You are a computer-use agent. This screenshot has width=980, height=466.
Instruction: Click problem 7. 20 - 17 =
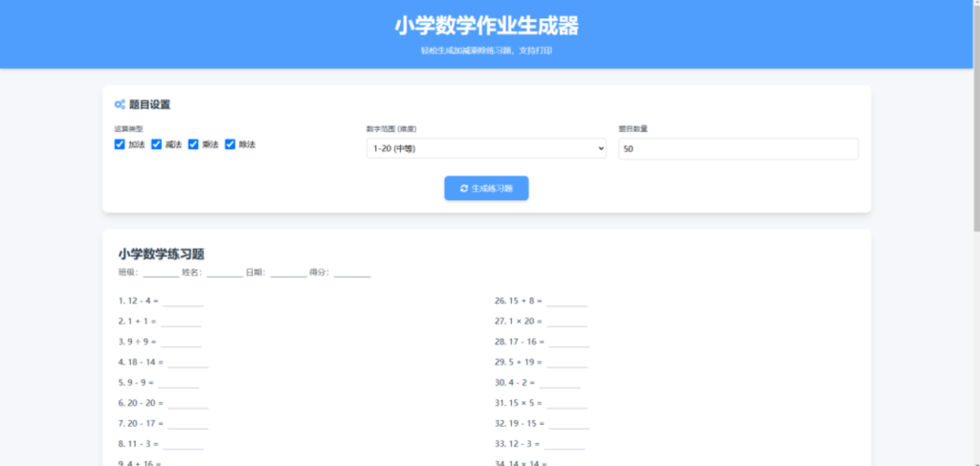tap(141, 424)
